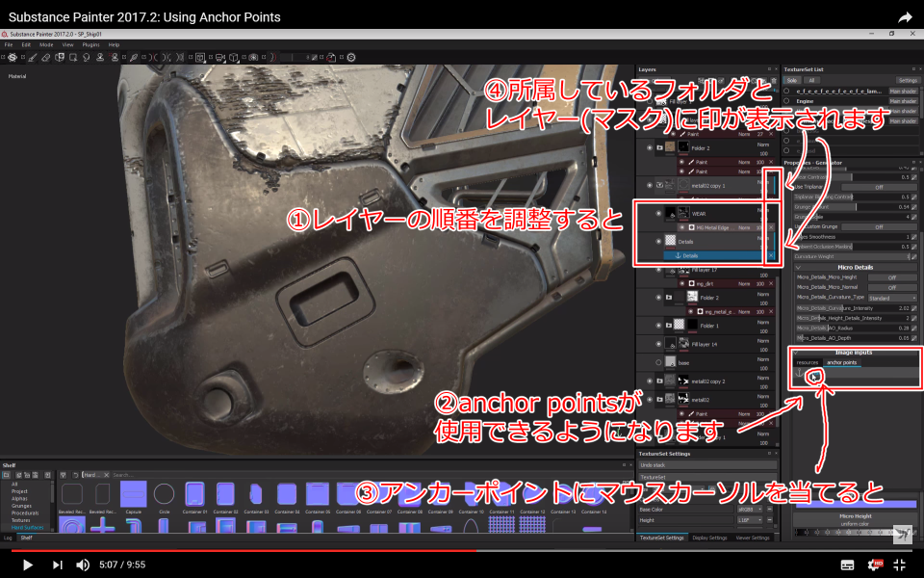This screenshot has height=578, width=924.
Task: Open Substance Source toolbar icon
Action: pos(351,57)
